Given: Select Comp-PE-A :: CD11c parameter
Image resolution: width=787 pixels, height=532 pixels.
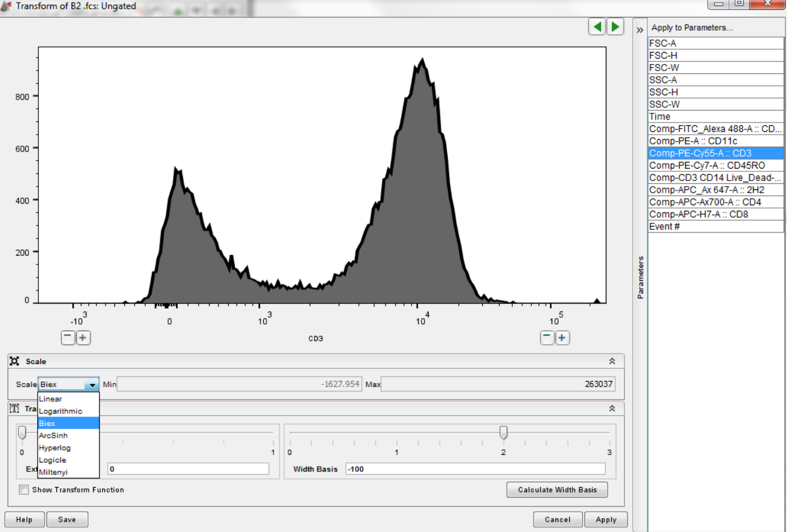Looking at the screenshot, I should coord(715,141).
